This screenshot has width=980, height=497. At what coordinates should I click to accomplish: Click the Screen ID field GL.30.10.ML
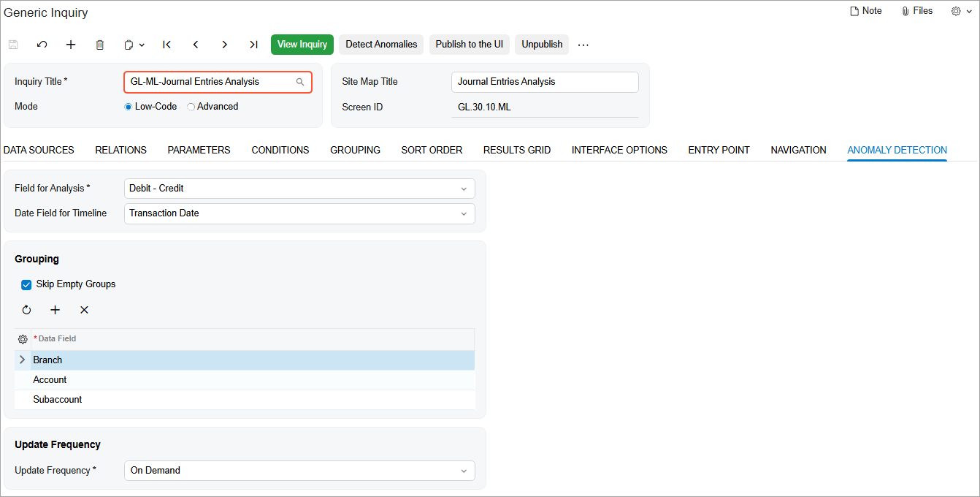[545, 107]
